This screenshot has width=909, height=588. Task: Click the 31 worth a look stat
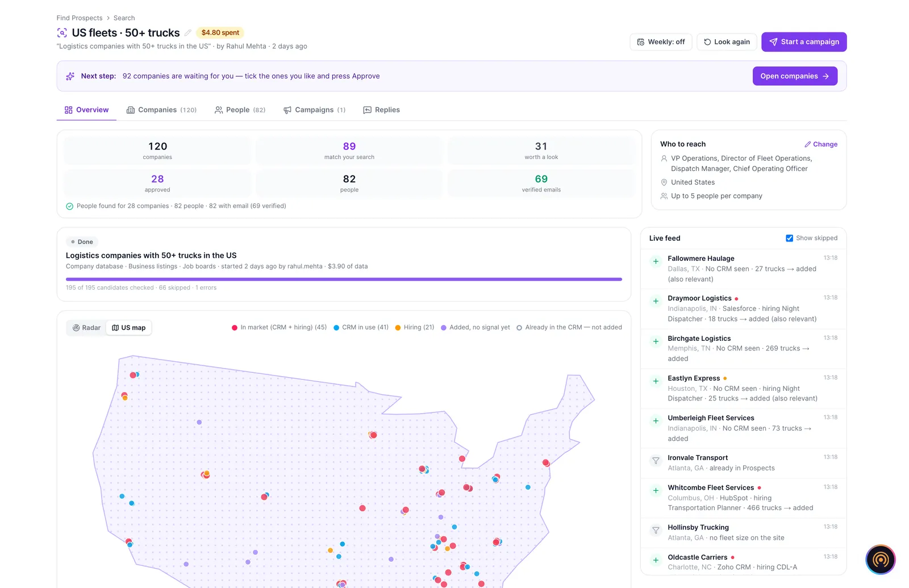point(541,151)
